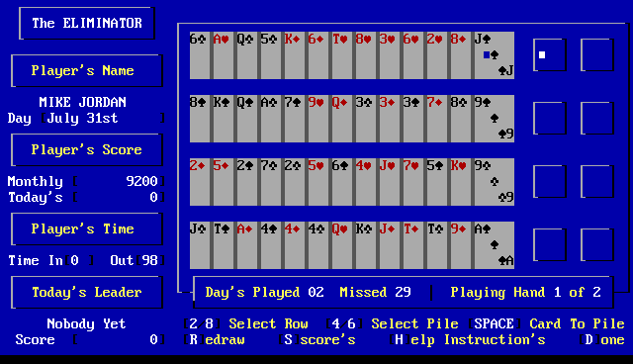Select the highlighted first pile in top row
Image resolution: width=633 pixels, height=364 pixels.
[x=550, y=54]
